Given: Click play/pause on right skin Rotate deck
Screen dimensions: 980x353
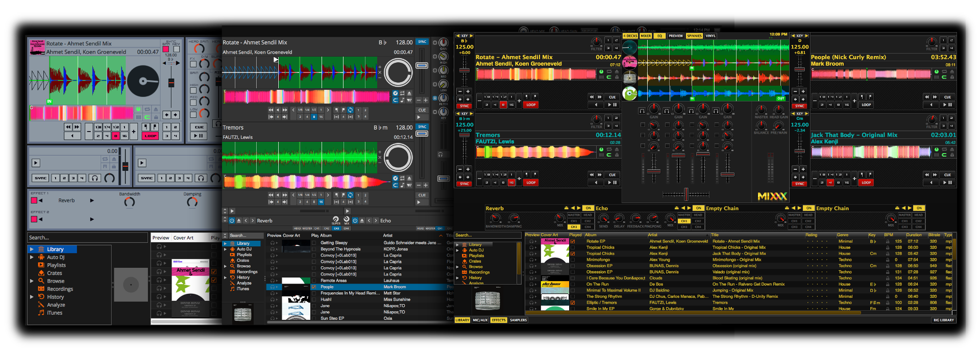Looking at the screenshot, I should (612, 105).
